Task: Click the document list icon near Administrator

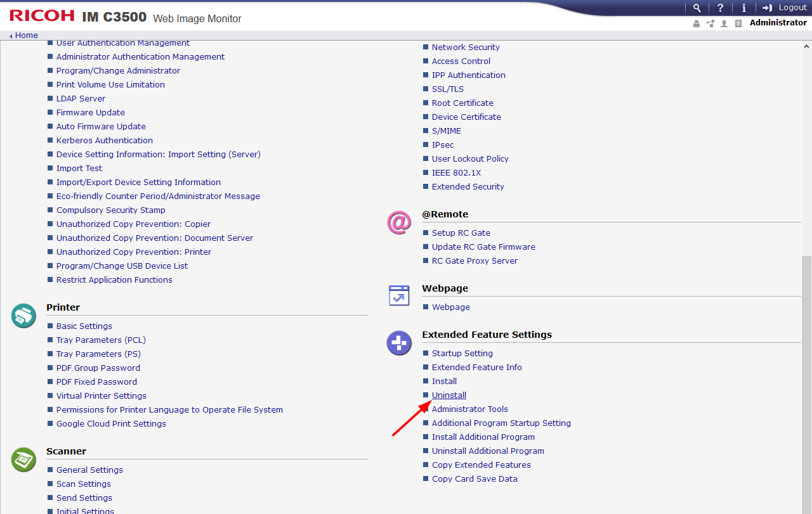Action: [x=738, y=23]
